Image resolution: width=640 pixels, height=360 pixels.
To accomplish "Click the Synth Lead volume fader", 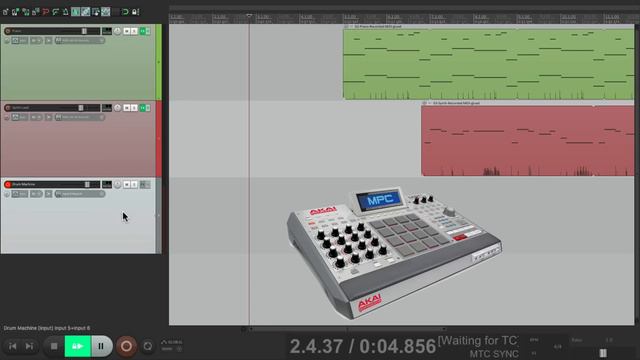I will pos(81,108).
